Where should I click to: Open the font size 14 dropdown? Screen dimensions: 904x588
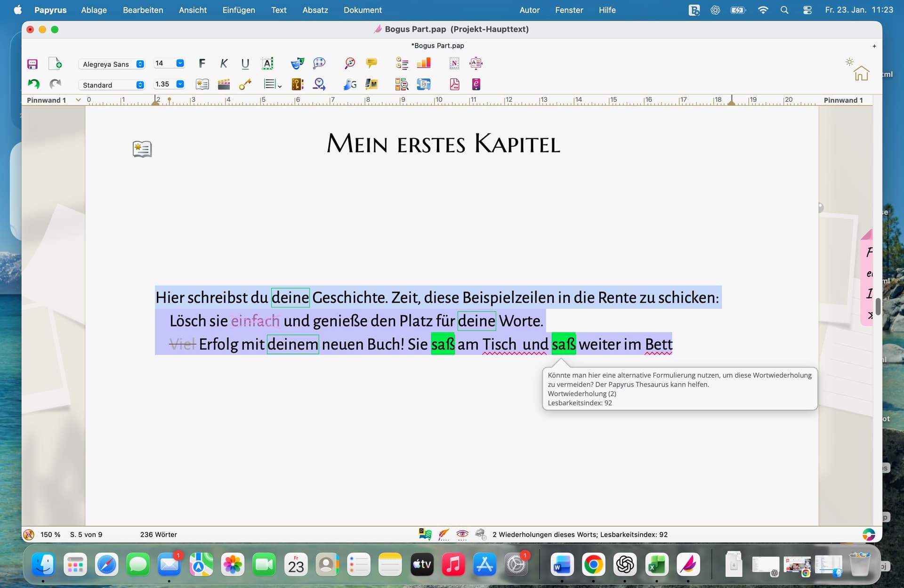pos(180,63)
